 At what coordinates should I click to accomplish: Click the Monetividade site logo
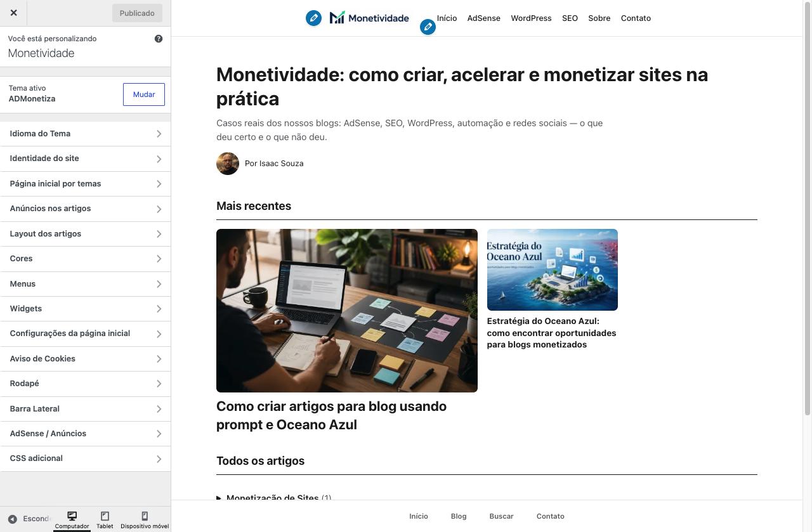coord(369,18)
